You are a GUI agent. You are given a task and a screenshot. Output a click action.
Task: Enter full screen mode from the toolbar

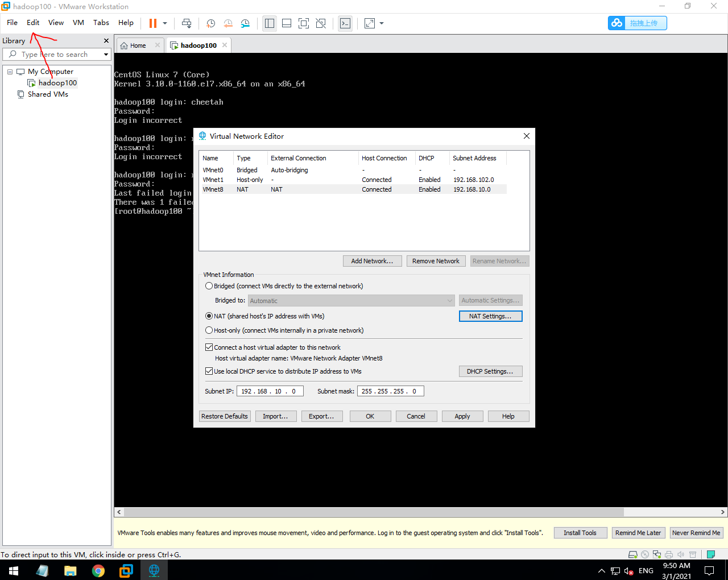(304, 23)
